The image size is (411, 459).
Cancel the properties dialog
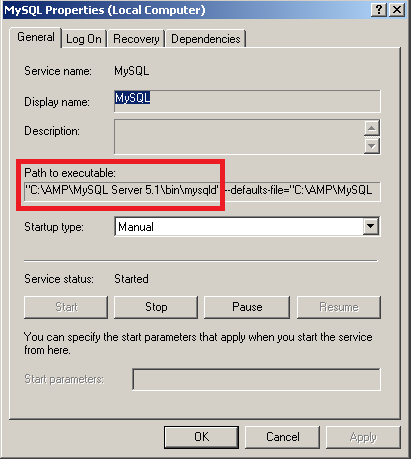[x=282, y=437]
